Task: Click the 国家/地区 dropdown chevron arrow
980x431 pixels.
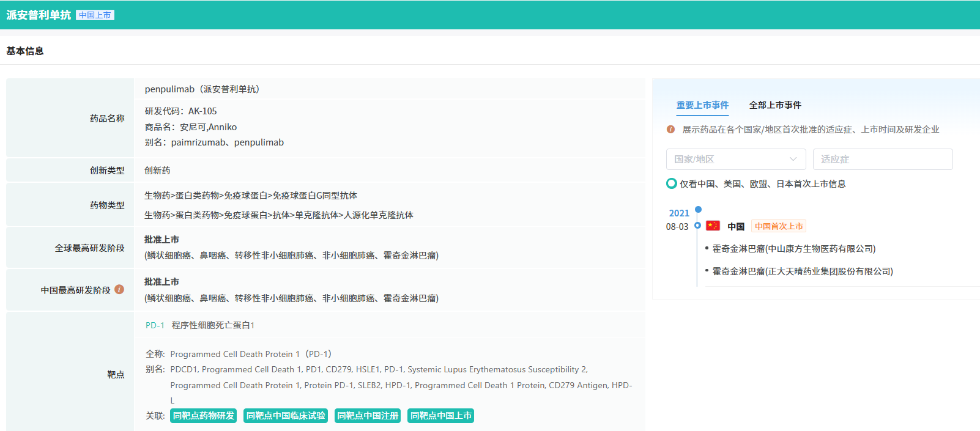Action: (x=793, y=159)
